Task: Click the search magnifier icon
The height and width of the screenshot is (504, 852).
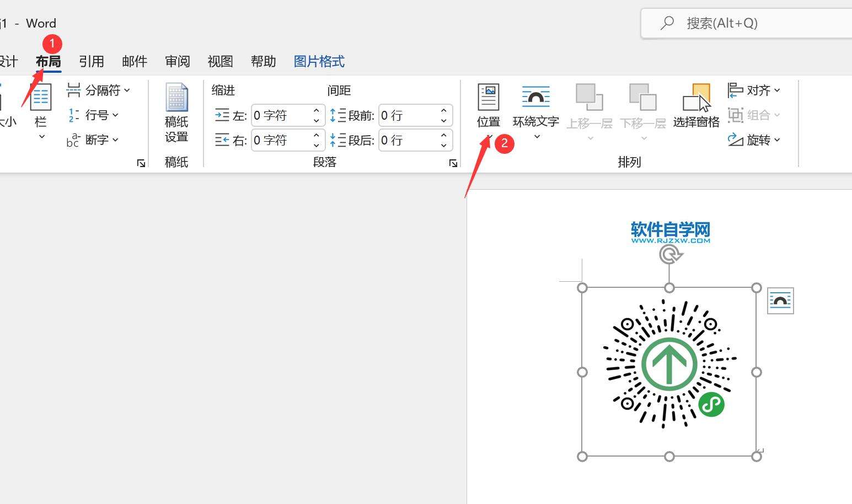Action: click(x=667, y=23)
